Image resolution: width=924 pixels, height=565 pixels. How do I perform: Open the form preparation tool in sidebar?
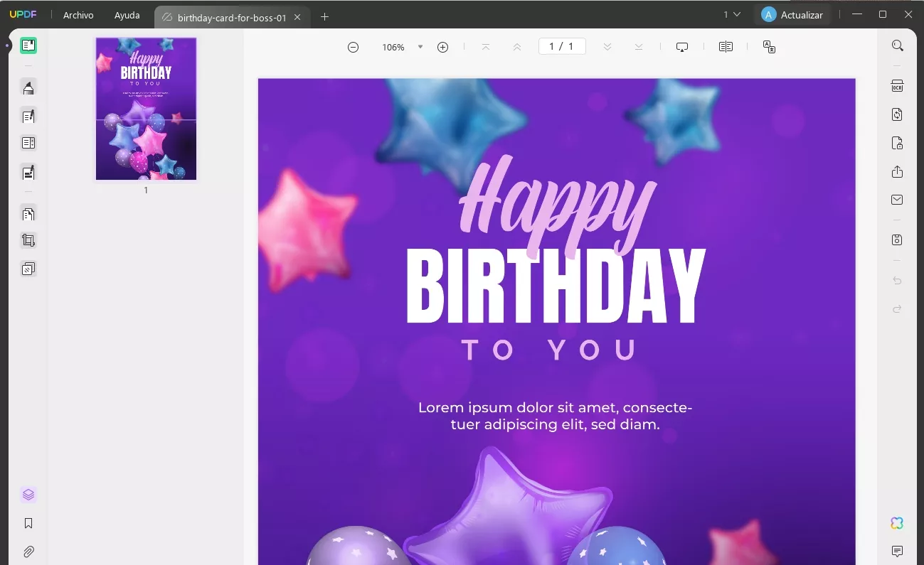28,143
